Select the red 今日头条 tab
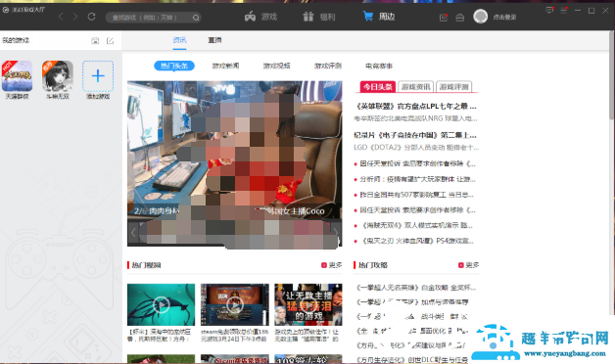 coord(377,86)
